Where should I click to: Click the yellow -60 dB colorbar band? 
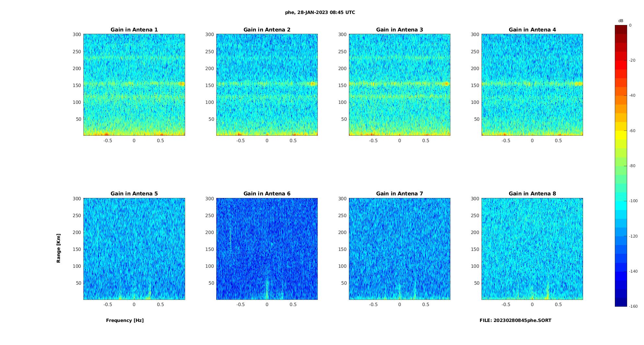pos(621,131)
